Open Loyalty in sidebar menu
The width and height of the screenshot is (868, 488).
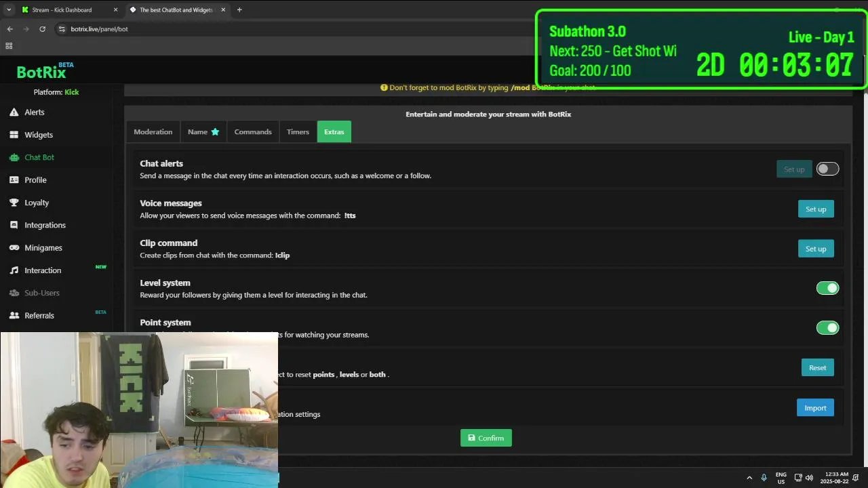pyautogui.click(x=37, y=203)
